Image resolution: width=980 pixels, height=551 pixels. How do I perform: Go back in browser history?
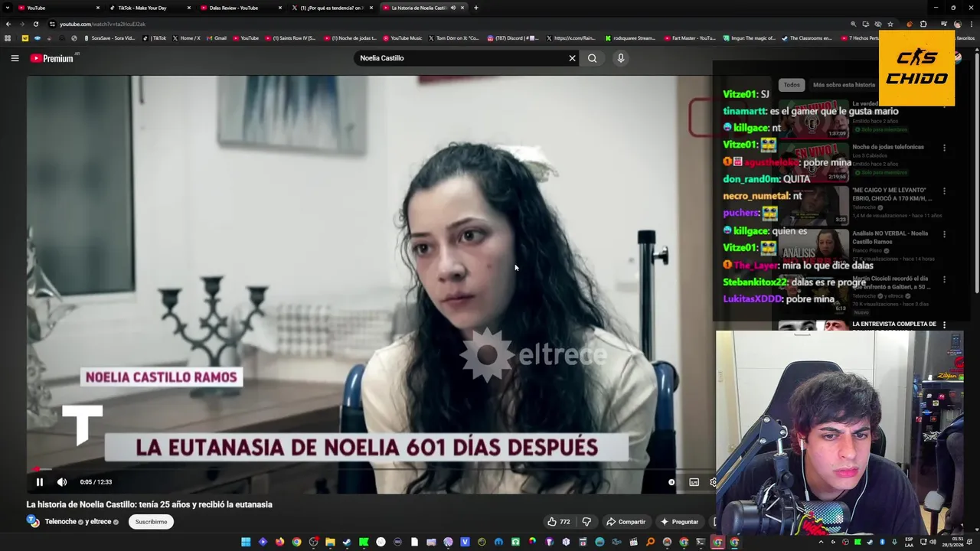pos(8,24)
